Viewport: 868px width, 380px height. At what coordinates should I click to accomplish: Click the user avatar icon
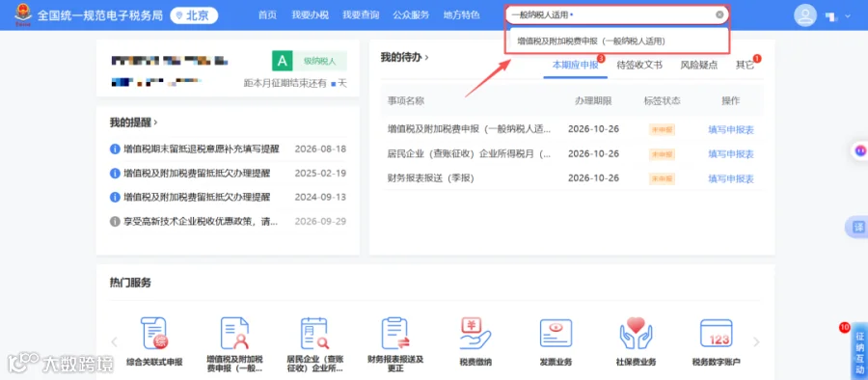(x=805, y=15)
